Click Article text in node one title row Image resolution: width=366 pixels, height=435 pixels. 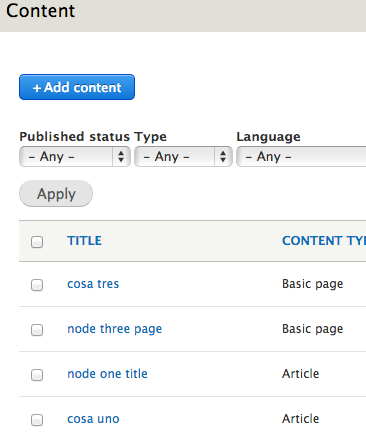pyautogui.click(x=300, y=374)
